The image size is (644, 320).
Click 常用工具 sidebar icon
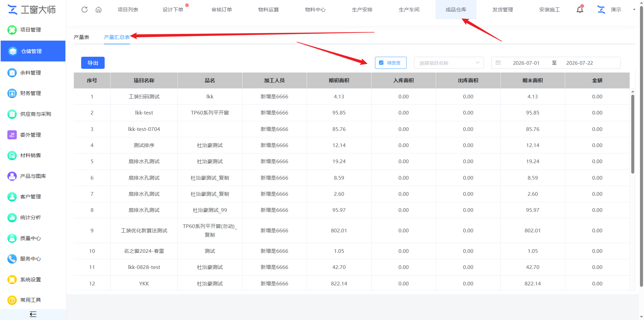12,300
